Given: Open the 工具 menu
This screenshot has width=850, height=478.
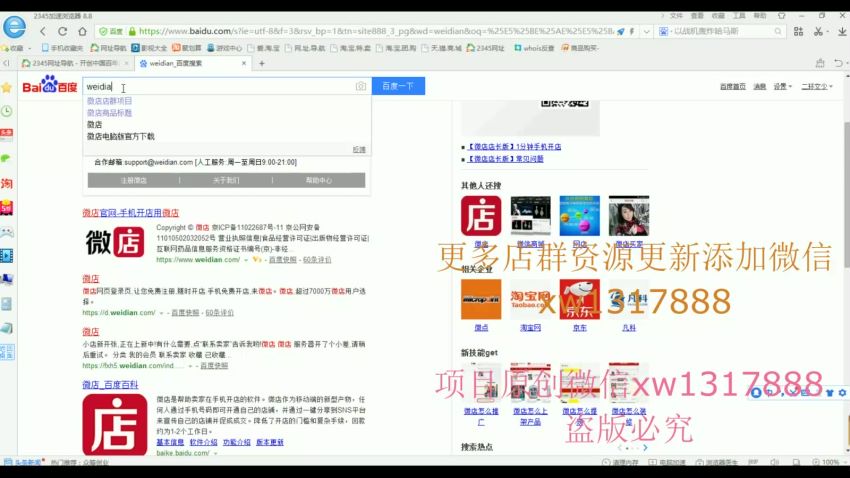Looking at the screenshot, I should pyautogui.click(x=739, y=16).
